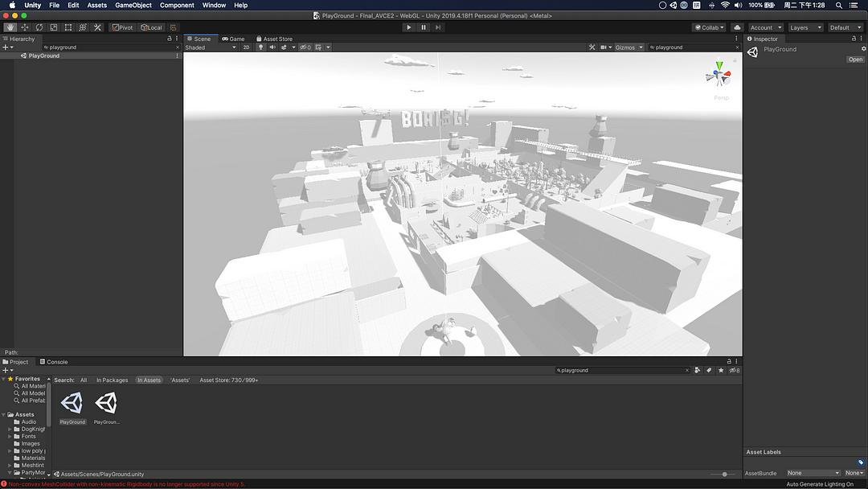Show Asset Store results 730/999+

click(228, 380)
